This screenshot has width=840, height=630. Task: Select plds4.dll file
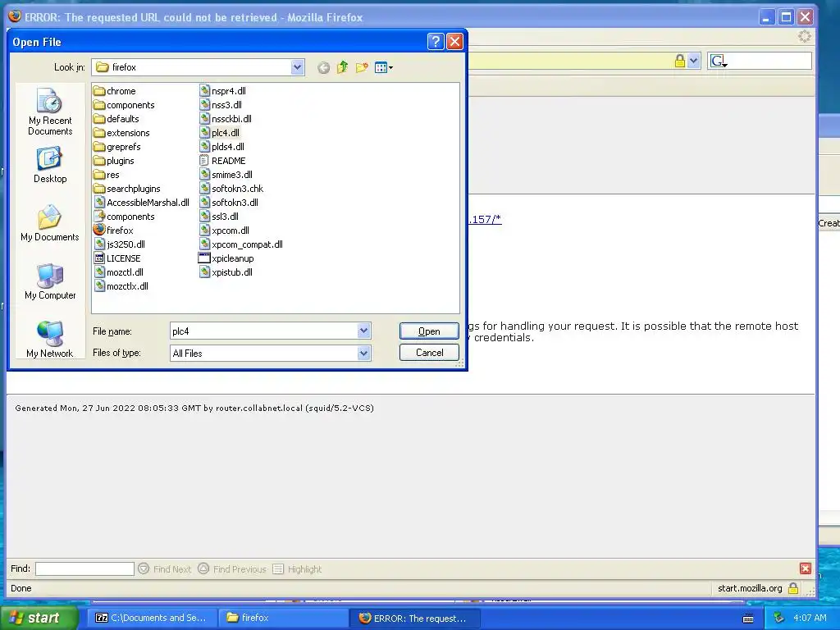(x=221, y=147)
